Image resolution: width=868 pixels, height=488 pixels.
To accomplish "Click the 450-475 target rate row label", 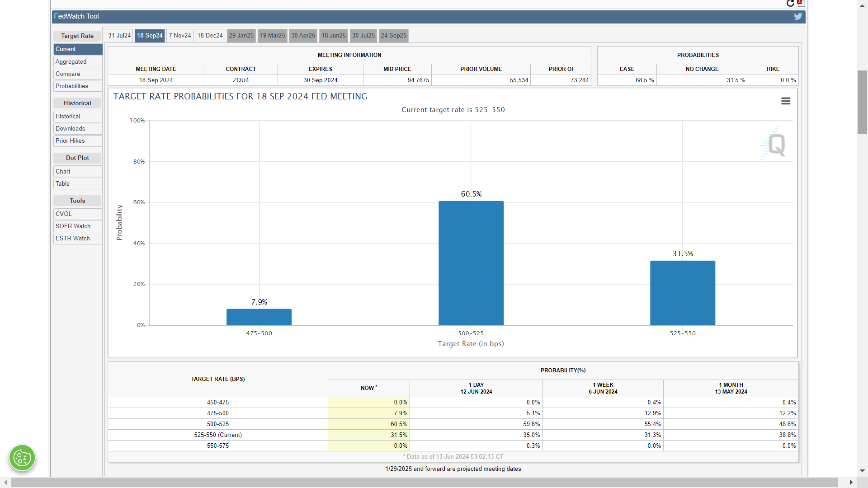I will (218, 402).
